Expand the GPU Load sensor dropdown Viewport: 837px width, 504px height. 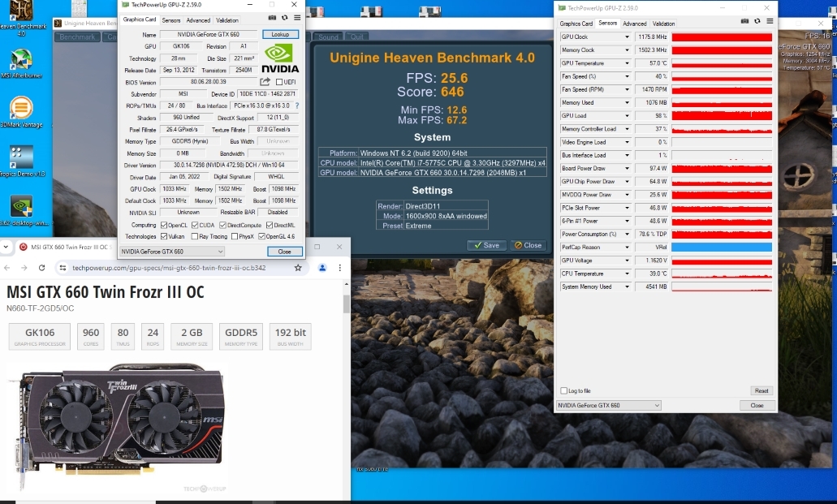tap(627, 116)
